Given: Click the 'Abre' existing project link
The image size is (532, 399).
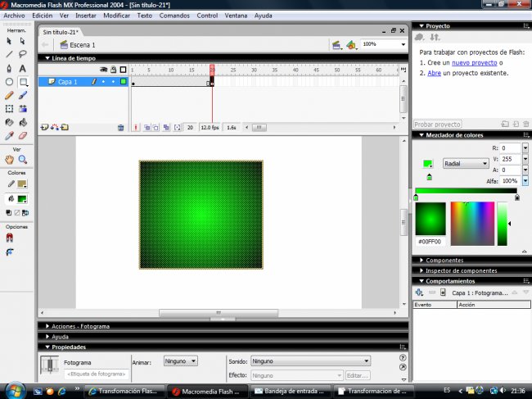Looking at the screenshot, I should pyautogui.click(x=434, y=73).
